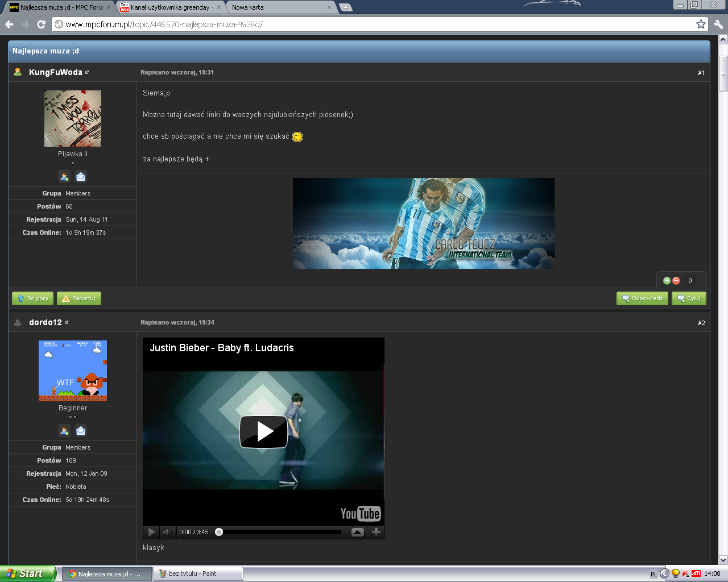This screenshot has width=728, height=582.
Task: Click the rank text Beginner
Action: (73, 408)
